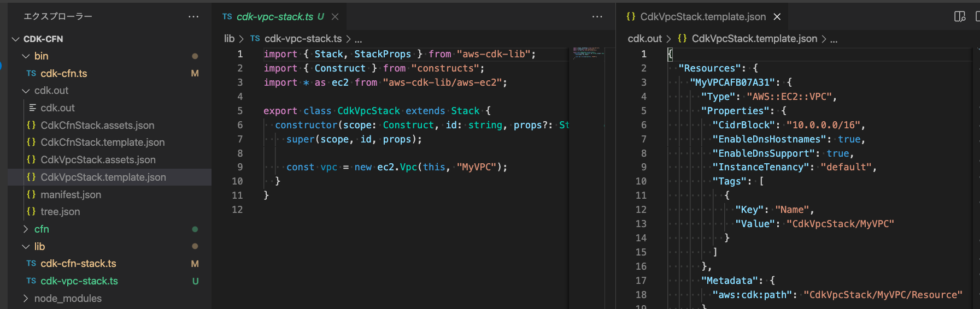The image size is (980, 309).
Task: Click "MyVPC" string in the Vpc constructor
Action: tap(476, 167)
